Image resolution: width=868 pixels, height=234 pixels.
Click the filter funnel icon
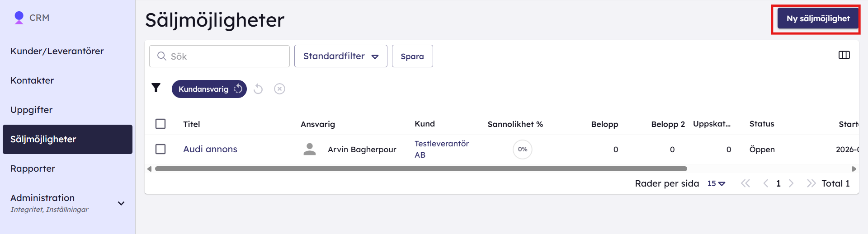156,88
